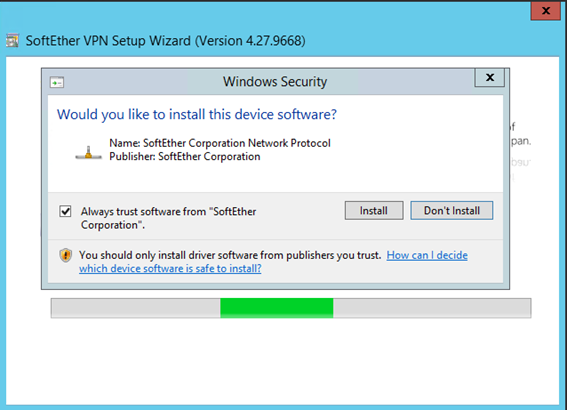Viewport: 567px width, 410px height.
Task: Click the "Always trust software" checkbox label text
Action: click(168, 218)
